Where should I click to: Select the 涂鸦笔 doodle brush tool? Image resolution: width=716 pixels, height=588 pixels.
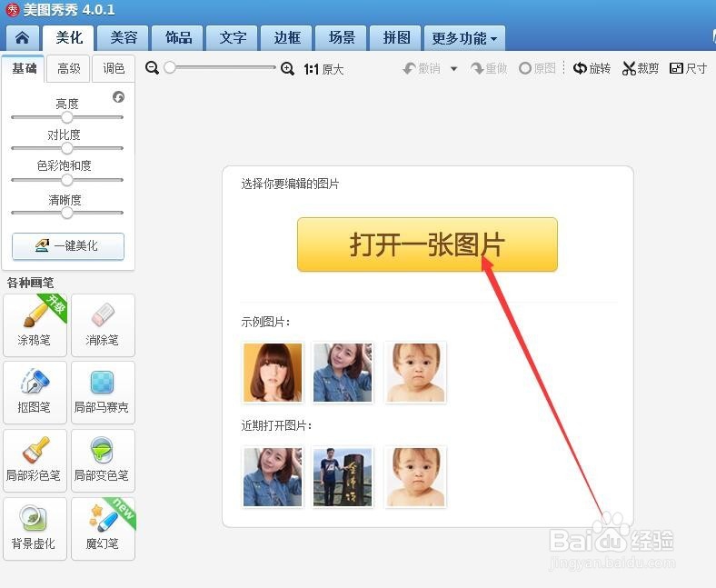click(35, 324)
